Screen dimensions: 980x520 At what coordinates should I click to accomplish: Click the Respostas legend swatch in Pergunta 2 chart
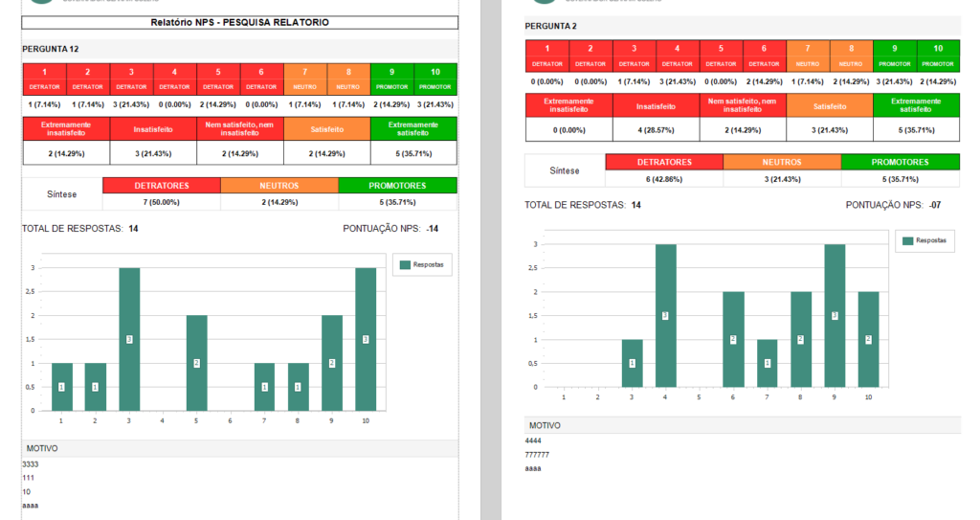[909, 240]
